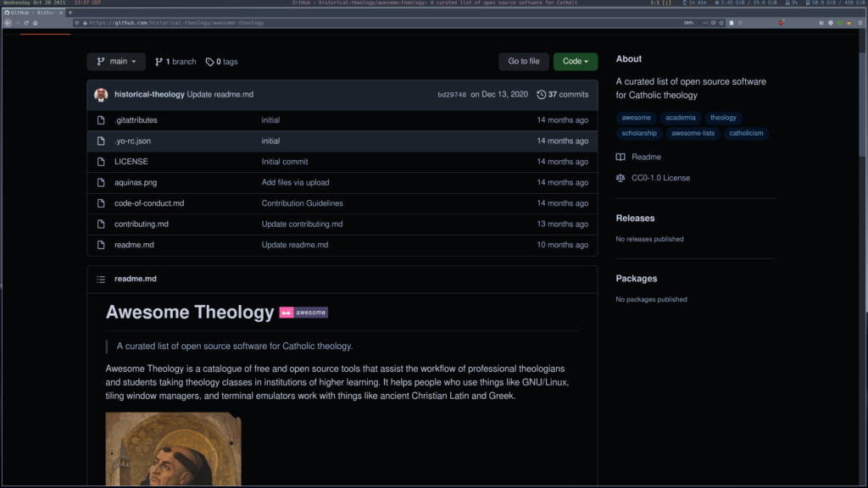
Task: Open the library bookshelf icon in toolbar
Action: coord(821,23)
